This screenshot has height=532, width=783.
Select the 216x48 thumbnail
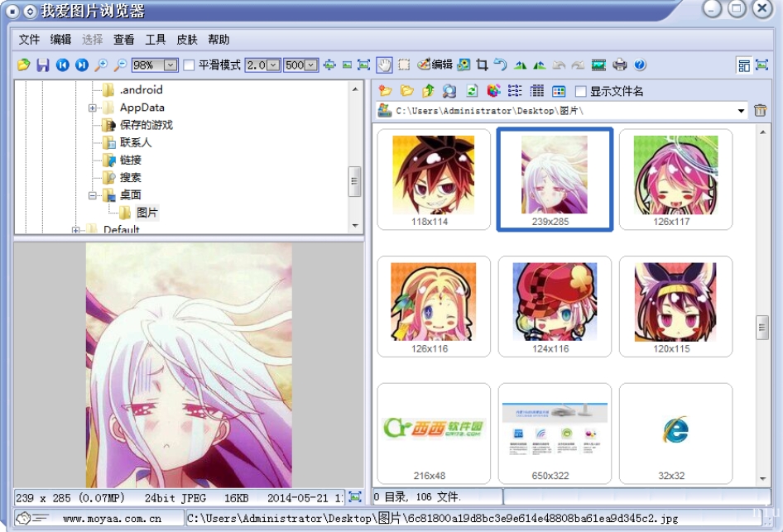click(434, 434)
